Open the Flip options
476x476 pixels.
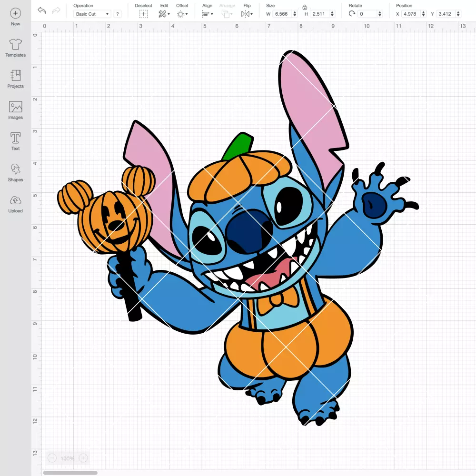(x=247, y=14)
